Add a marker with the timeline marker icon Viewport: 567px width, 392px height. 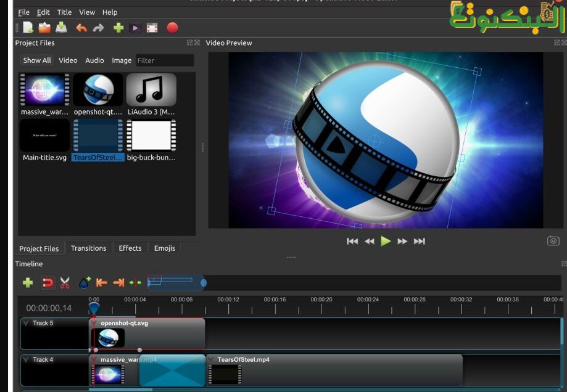click(84, 283)
